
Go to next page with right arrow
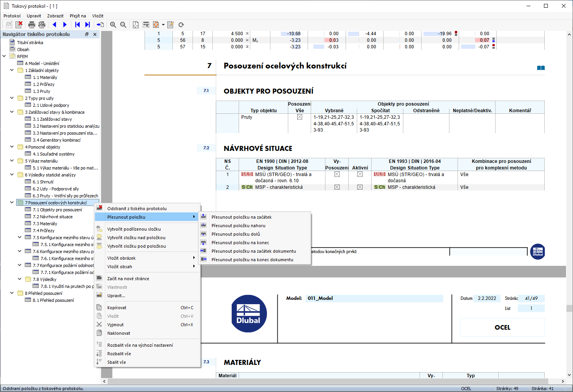pos(65,25)
